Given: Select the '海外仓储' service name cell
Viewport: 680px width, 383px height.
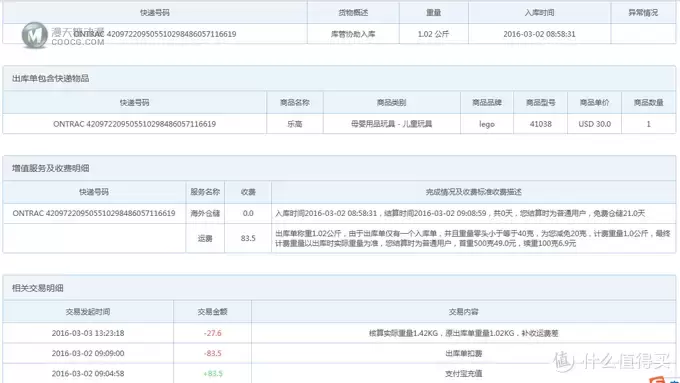Looking at the screenshot, I should (205, 213).
